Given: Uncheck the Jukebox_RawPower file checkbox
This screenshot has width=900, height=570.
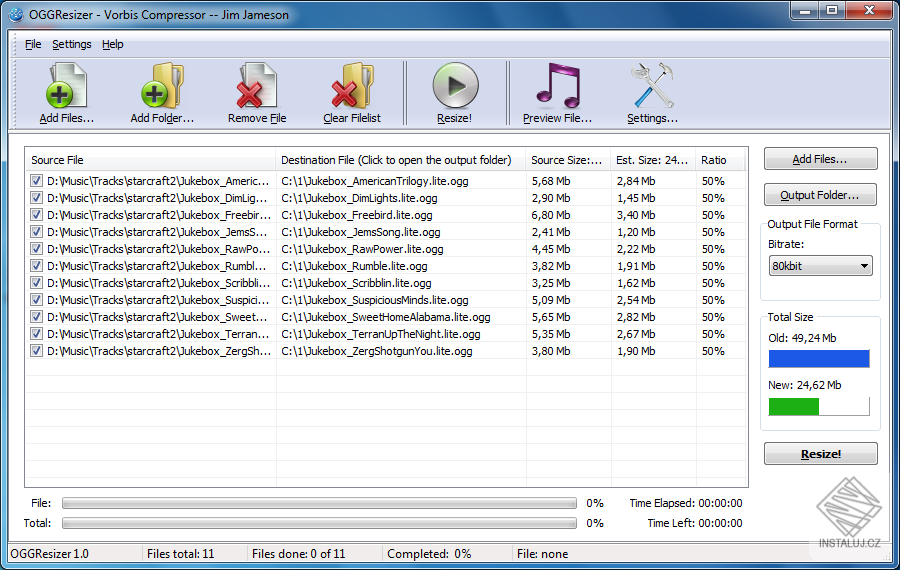Looking at the screenshot, I should point(36,249).
